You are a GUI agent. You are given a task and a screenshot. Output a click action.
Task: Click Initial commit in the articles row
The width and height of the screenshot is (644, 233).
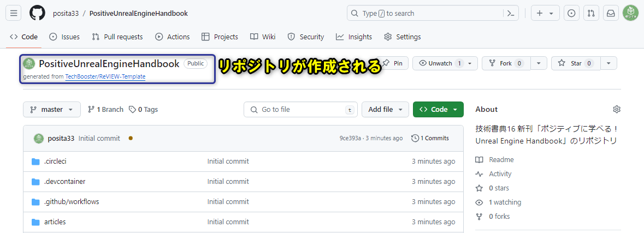(x=228, y=222)
